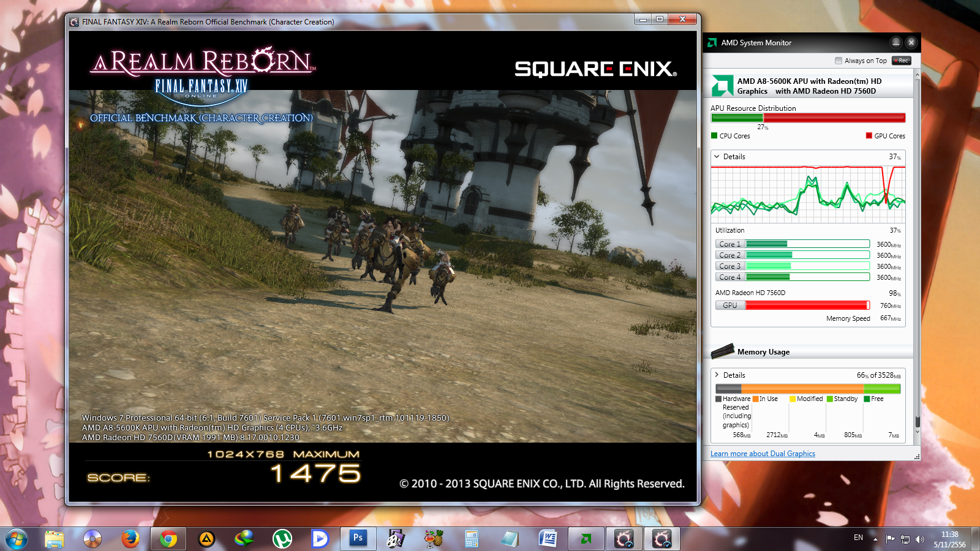The image size is (980, 551).
Task: Open the film clapperboard media player icon
Action: pyautogui.click(x=396, y=539)
